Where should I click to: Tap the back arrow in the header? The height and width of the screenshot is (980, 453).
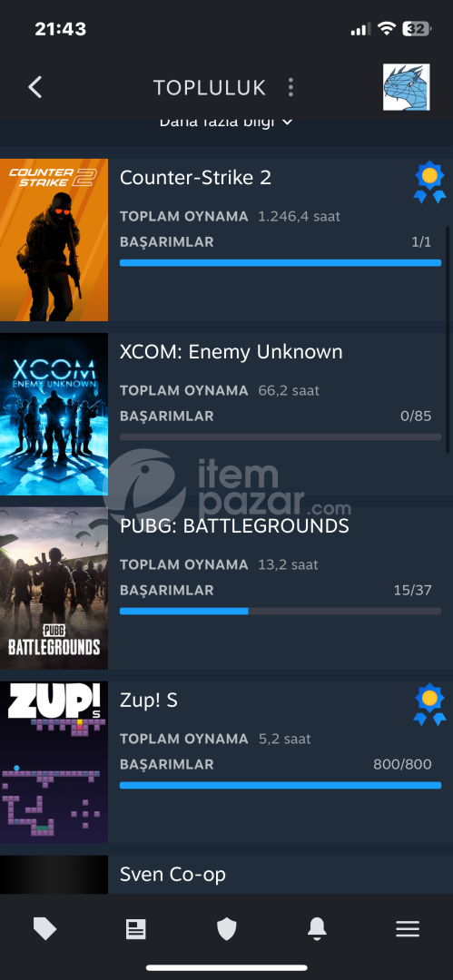tap(35, 87)
